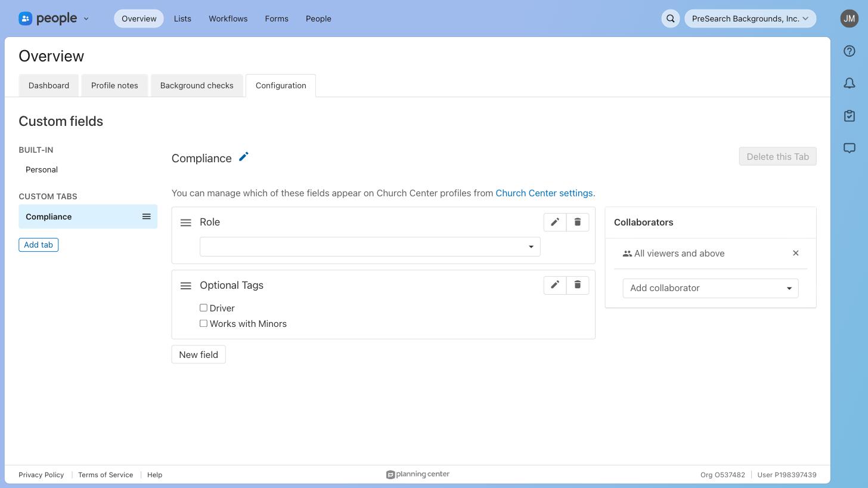
Task: Grab the Compliance tab reorder handle
Action: 147,217
